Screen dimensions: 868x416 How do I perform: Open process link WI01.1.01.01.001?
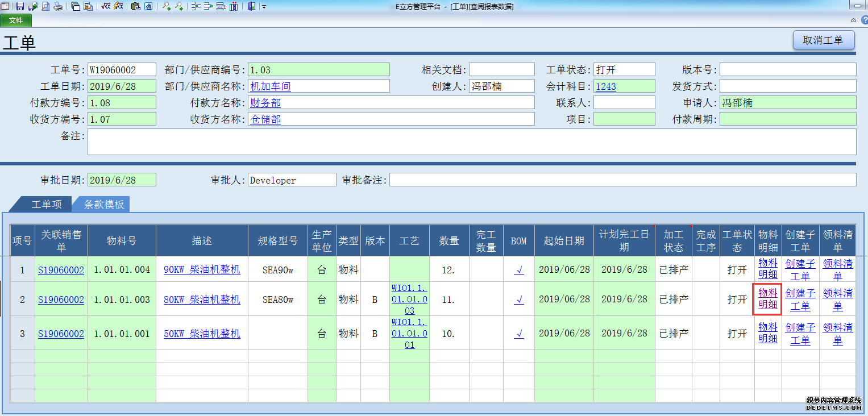[409, 334]
